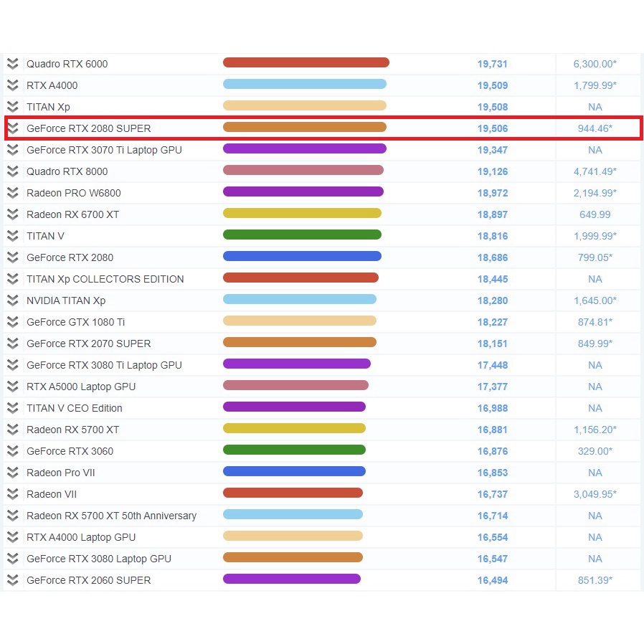644x644 pixels.
Task: Click the score 16,876
Action: tap(493, 451)
